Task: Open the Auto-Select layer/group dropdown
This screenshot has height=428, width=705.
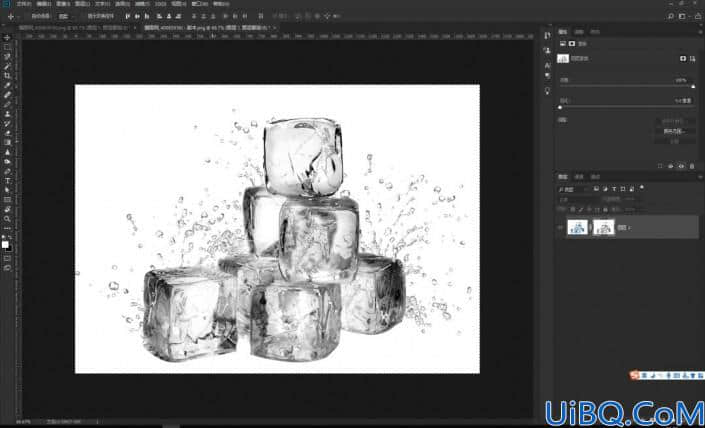Action: (67, 16)
